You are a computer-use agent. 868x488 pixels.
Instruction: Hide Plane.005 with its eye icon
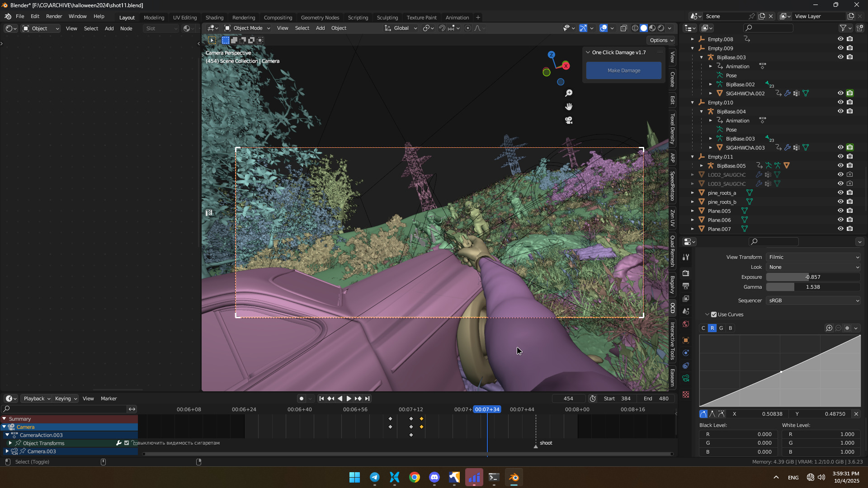pos(840,211)
